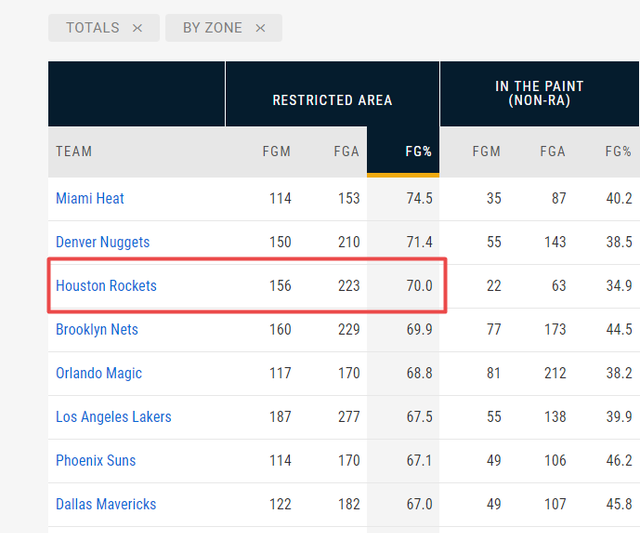Open the Brooklyn Nets team link
640x533 pixels.
point(97,329)
